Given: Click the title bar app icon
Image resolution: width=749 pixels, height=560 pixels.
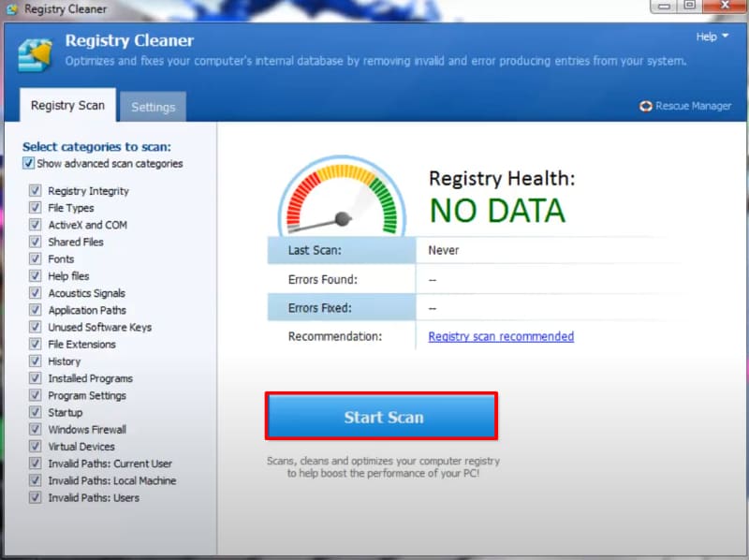Looking at the screenshot, I should coord(12,9).
